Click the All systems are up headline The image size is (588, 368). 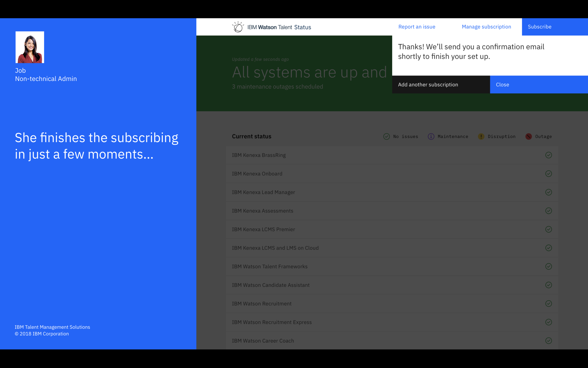(x=309, y=72)
